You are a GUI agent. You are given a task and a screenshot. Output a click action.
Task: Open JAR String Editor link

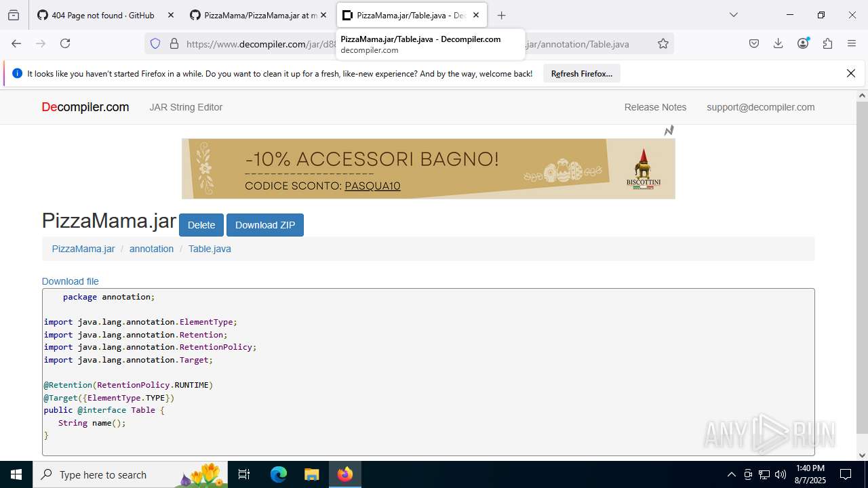click(x=186, y=107)
